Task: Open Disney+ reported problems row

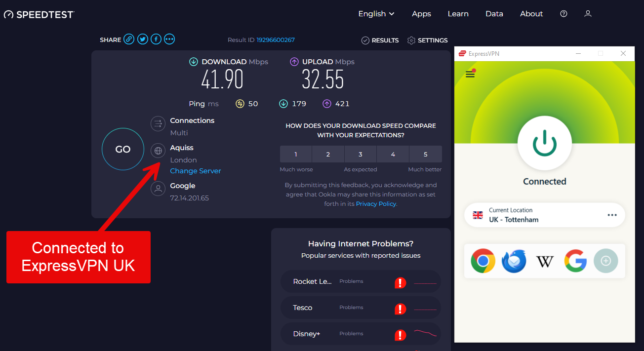Action: (x=361, y=334)
